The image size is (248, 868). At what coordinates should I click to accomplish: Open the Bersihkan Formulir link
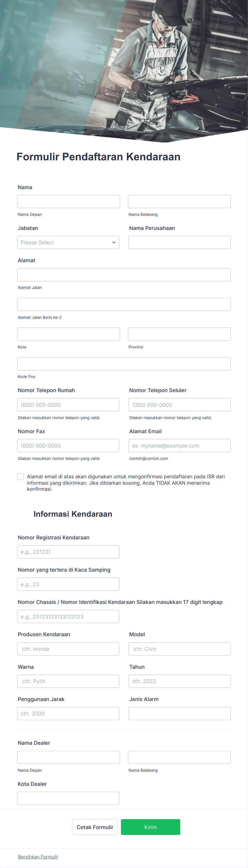(38, 857)
